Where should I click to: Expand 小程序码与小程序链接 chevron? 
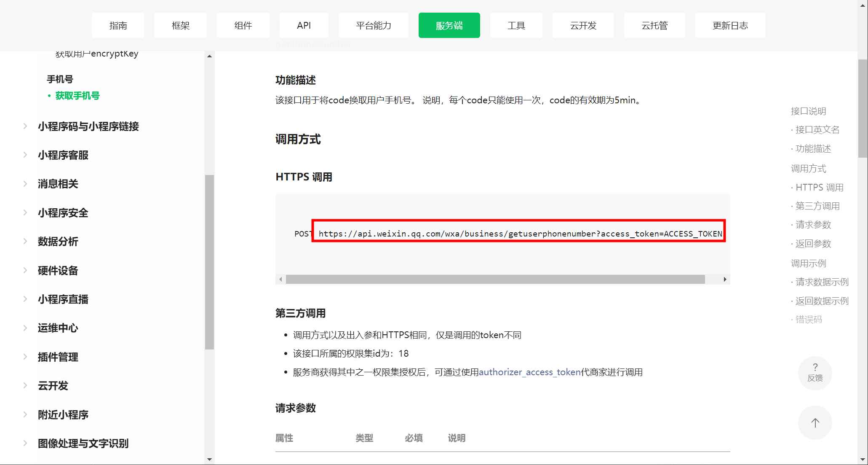[25, 126]
